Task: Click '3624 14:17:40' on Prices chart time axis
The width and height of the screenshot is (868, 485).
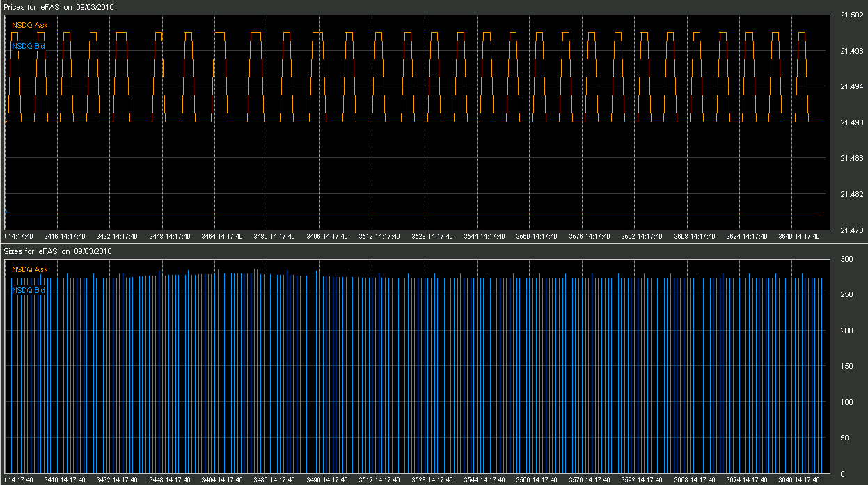Action: click(747, 237)
